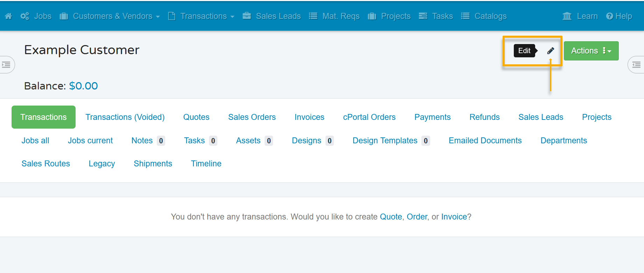Switch to the Emailed Documents tab

pos(485,141)
